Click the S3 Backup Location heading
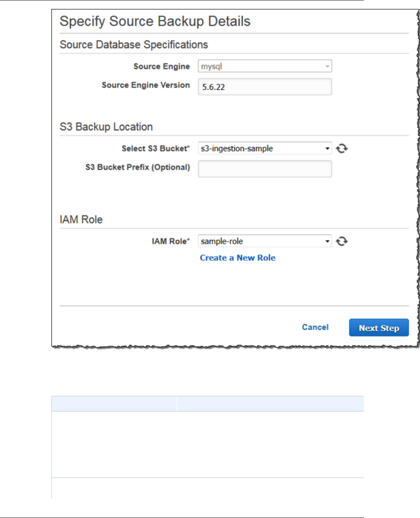Viewport: 420px width, 518px height. coord(106,127)
